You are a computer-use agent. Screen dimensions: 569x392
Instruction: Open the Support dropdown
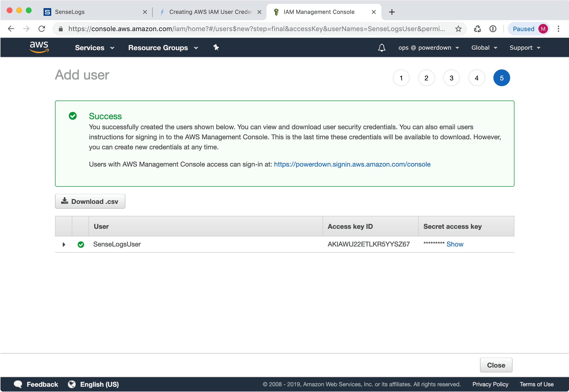tap(525, 48)
